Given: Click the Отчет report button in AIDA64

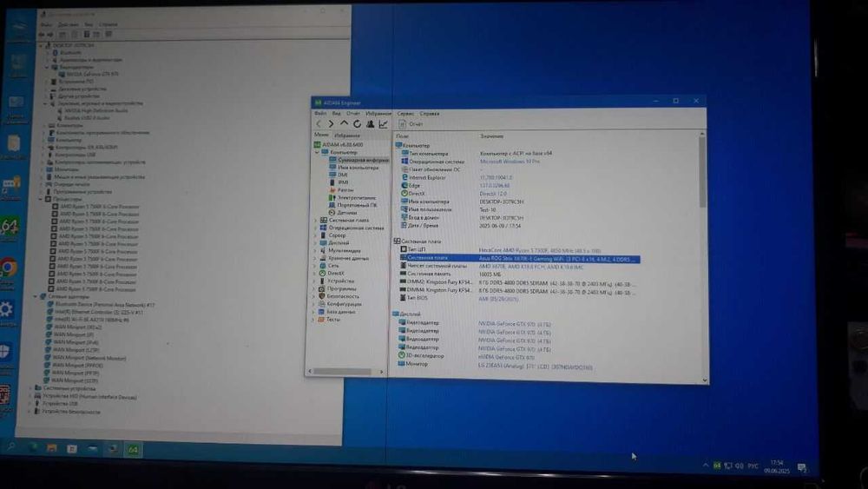Looking at the screenshot, I should point(411,124).
